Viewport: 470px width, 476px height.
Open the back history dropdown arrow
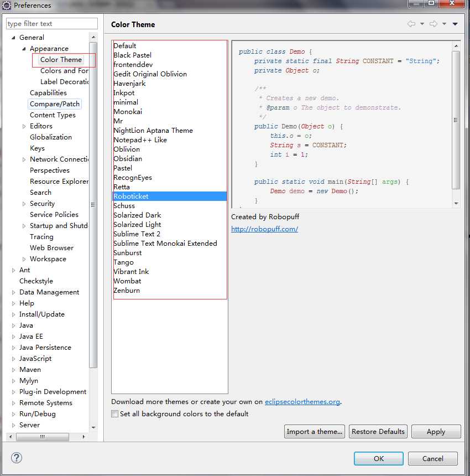point(422,24)
